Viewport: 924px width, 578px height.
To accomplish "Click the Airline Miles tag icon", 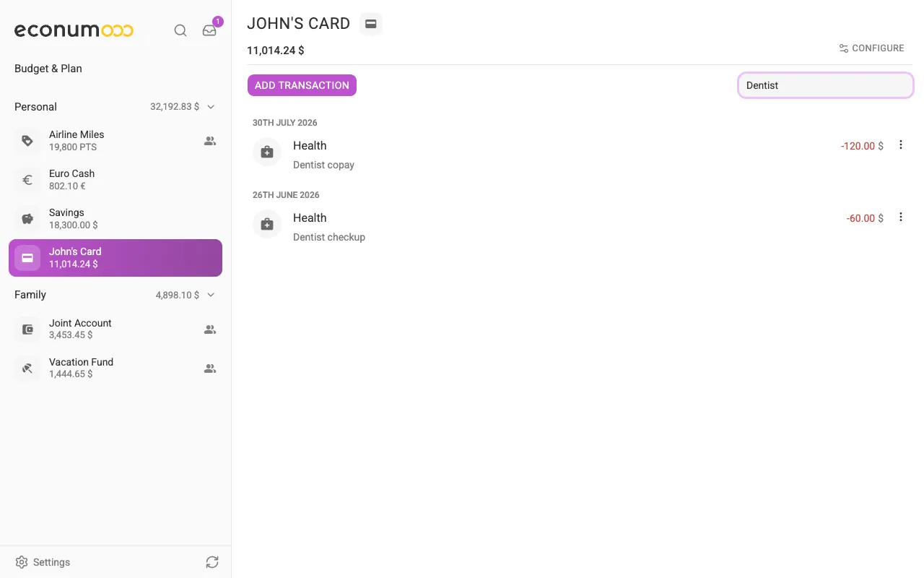I will point(27,141).
